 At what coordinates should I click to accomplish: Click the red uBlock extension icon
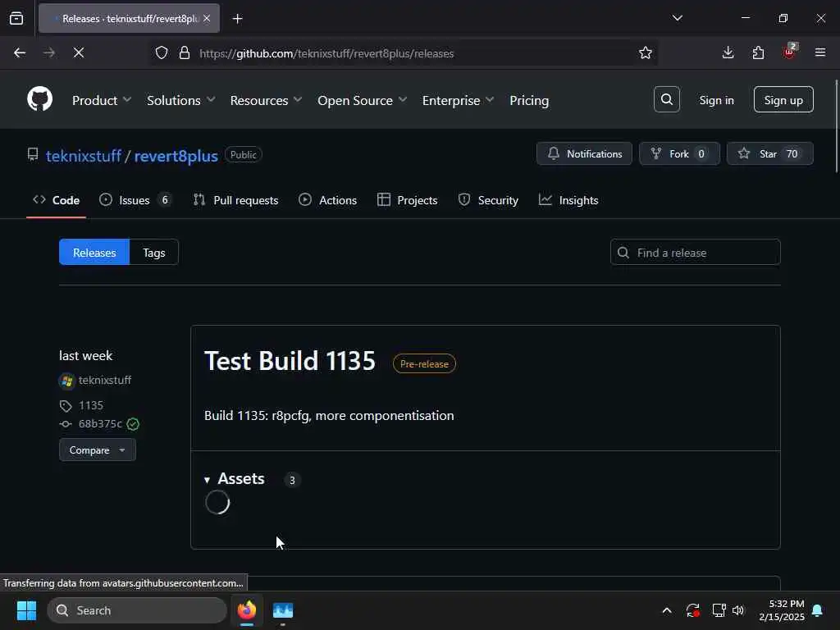point(789,52)
